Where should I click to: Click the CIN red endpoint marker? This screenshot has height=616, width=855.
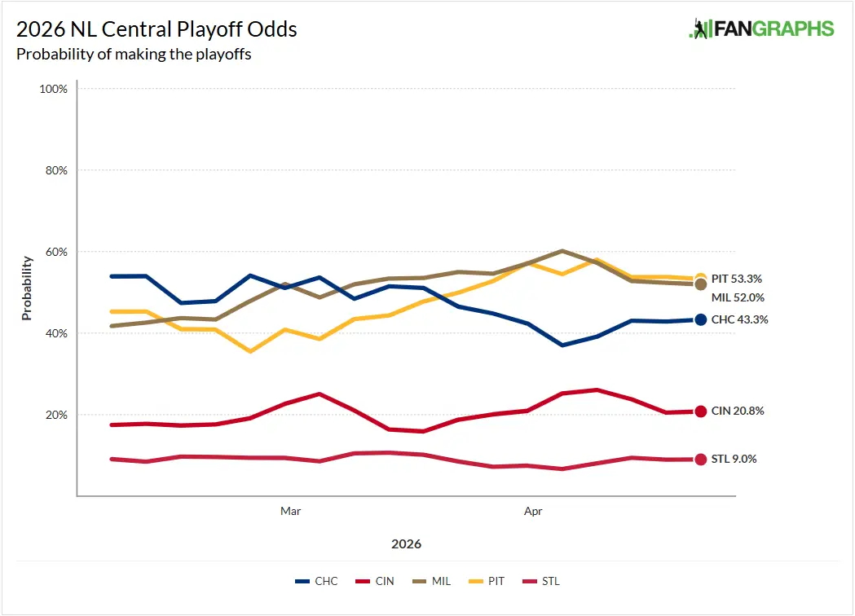click(x=700, y=411)
